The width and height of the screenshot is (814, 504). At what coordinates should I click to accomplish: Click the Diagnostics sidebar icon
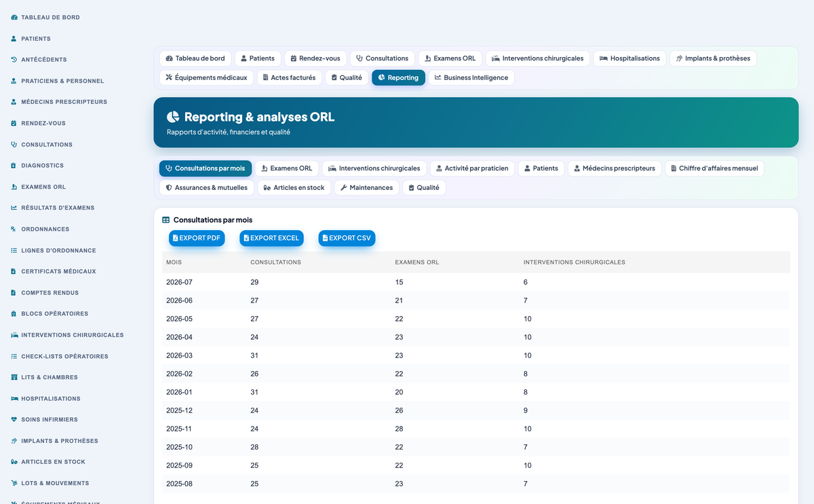14,166
